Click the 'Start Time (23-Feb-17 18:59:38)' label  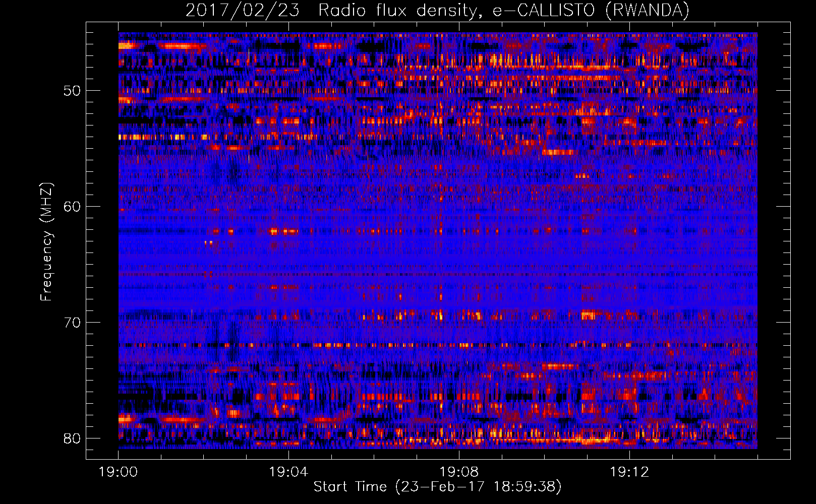(437, 487)
